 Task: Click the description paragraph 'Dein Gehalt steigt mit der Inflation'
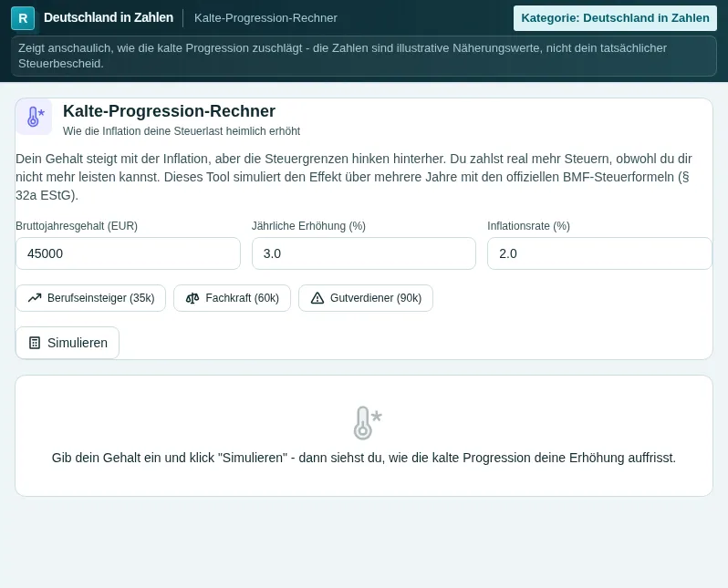tap(354, 177)
